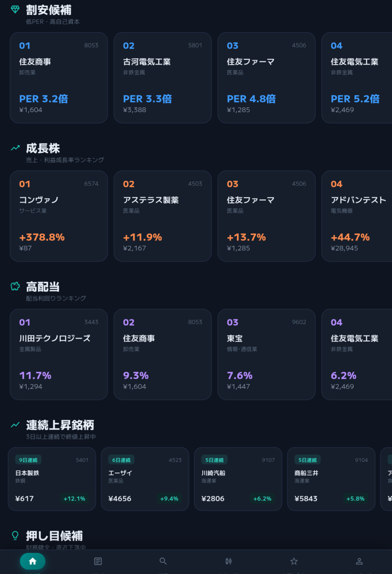This screenshot has height=574, width=392.
Task: Click the +5.8% change chip on 商船三井
Action: click(x=355, y=499)
